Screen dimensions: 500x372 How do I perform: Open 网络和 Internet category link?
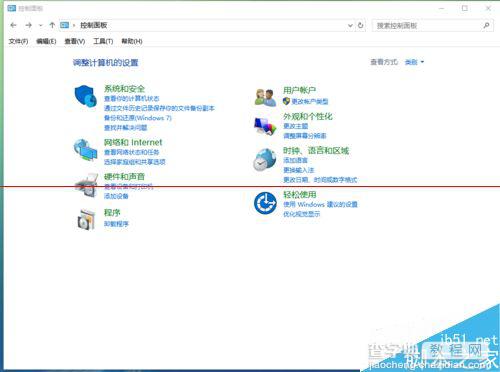(x=133, y=142)
